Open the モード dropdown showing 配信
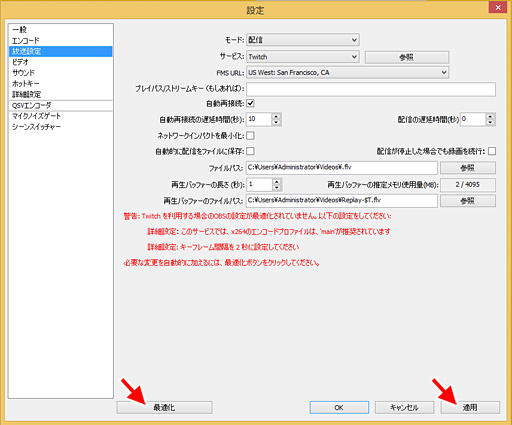Image resolution: width=512 pixels, height=425 pixels. (303, 40)
